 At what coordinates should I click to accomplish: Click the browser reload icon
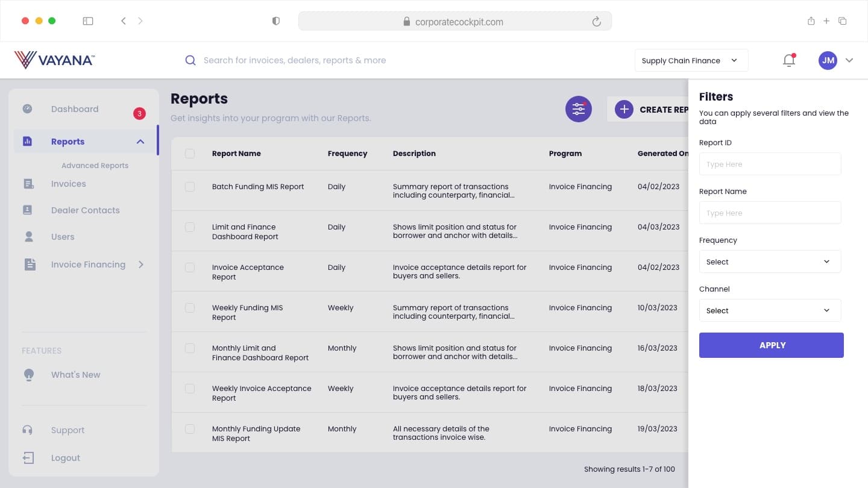(x=596, y=22)
